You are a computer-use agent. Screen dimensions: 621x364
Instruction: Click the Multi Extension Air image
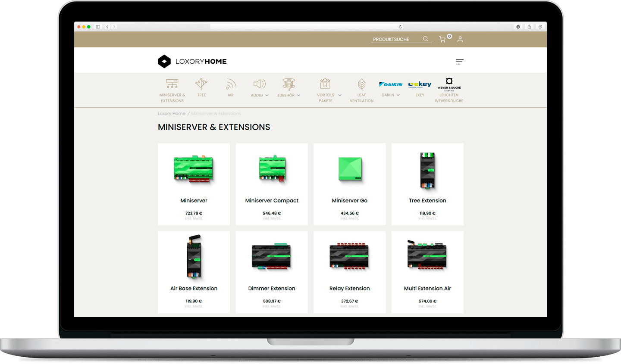point(427,255)
